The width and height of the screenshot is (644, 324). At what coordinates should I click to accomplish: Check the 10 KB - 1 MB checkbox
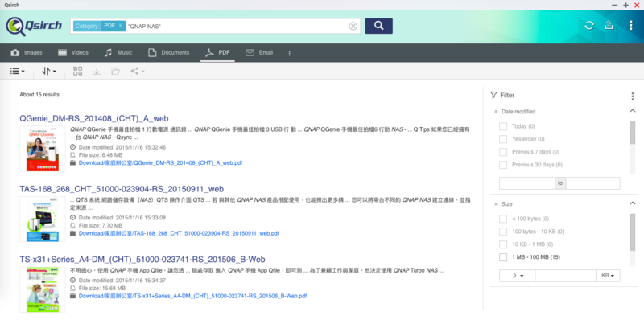pos(503,244)
